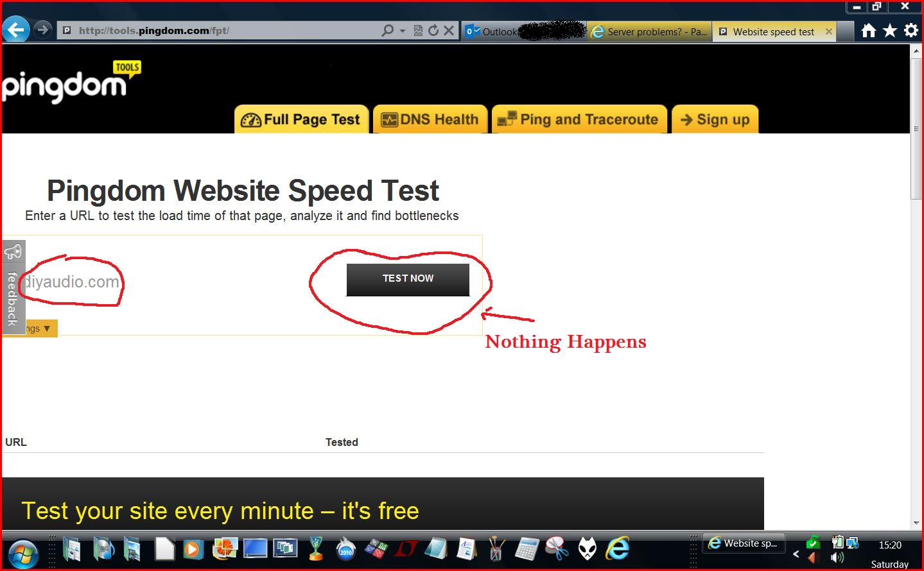924x571 pixels.
Task: Open the colored tiles taskbar icon
Action: (x=376, y=549)
